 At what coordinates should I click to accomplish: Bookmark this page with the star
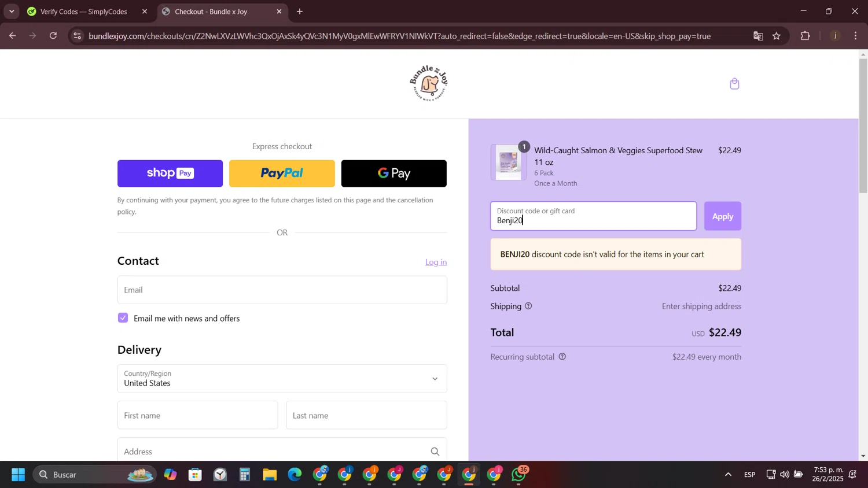click(x=777, y=36)
